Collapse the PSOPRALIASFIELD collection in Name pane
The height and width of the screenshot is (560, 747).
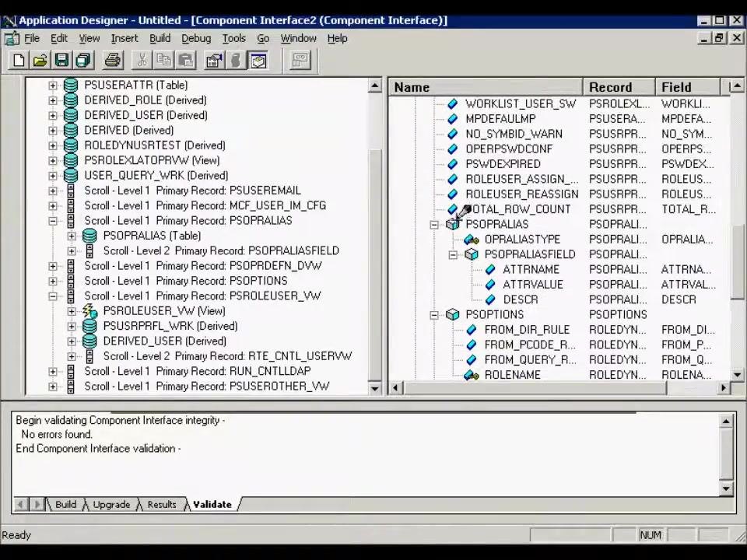point(453,255)
